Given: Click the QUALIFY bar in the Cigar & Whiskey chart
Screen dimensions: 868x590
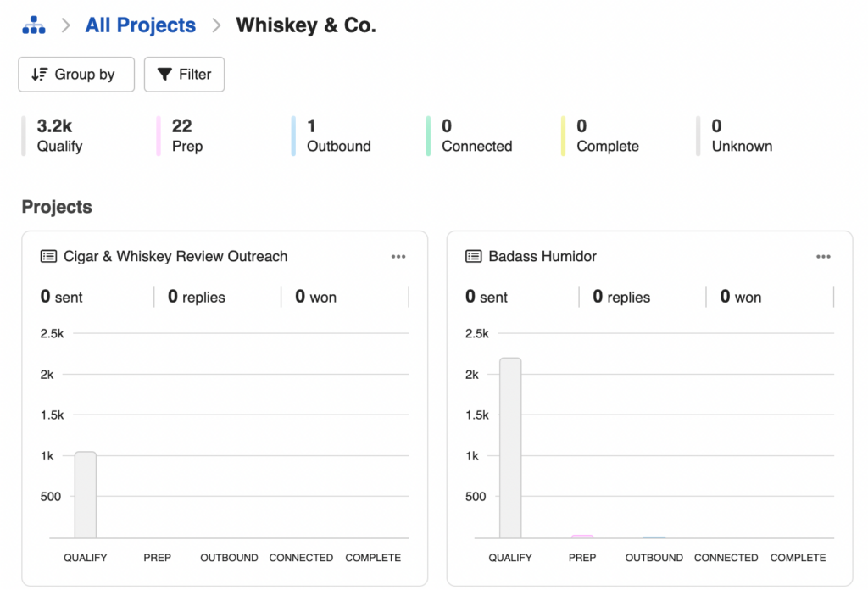Looking at the screenshot, I should click(84, 496).
